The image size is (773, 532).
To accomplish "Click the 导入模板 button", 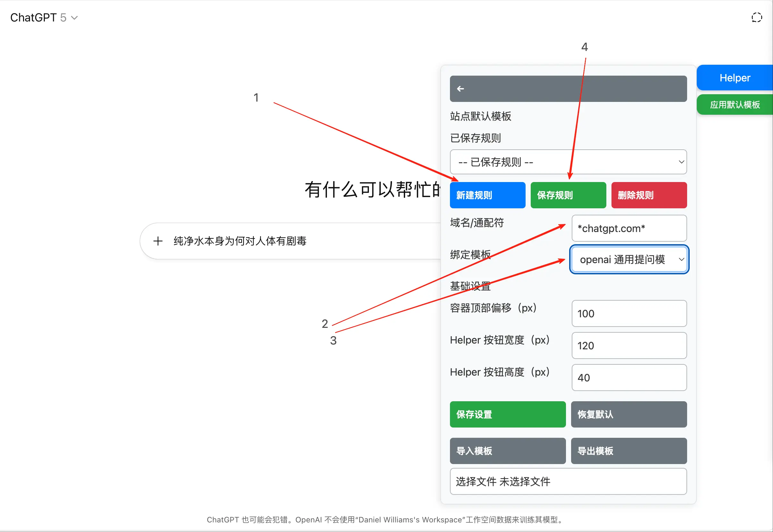I will coord(508,451).
